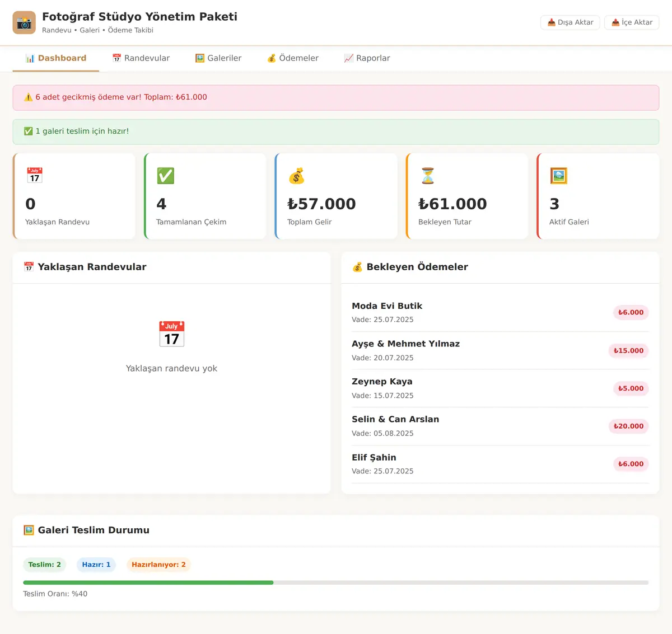Click the Zeynep Kaya payment name
Image resolution: width=672 pixels, height=634 pixels.
(x=382, y=382)
